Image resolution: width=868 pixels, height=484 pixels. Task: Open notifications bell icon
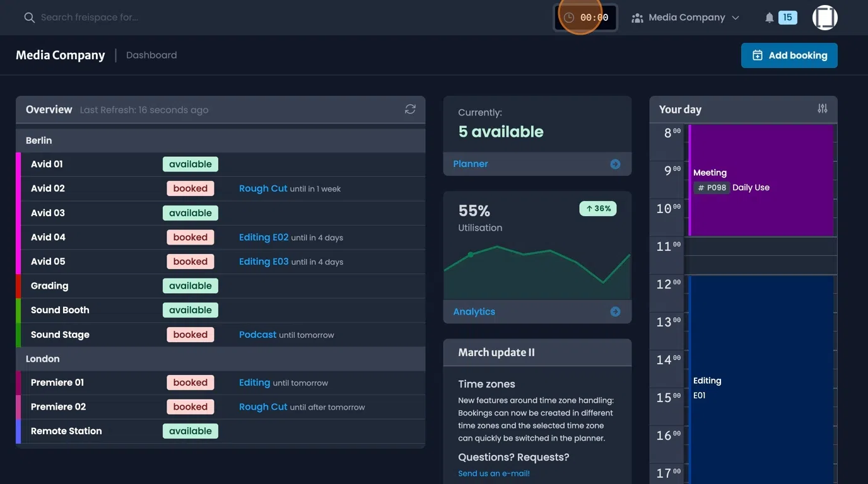point(769,18)
